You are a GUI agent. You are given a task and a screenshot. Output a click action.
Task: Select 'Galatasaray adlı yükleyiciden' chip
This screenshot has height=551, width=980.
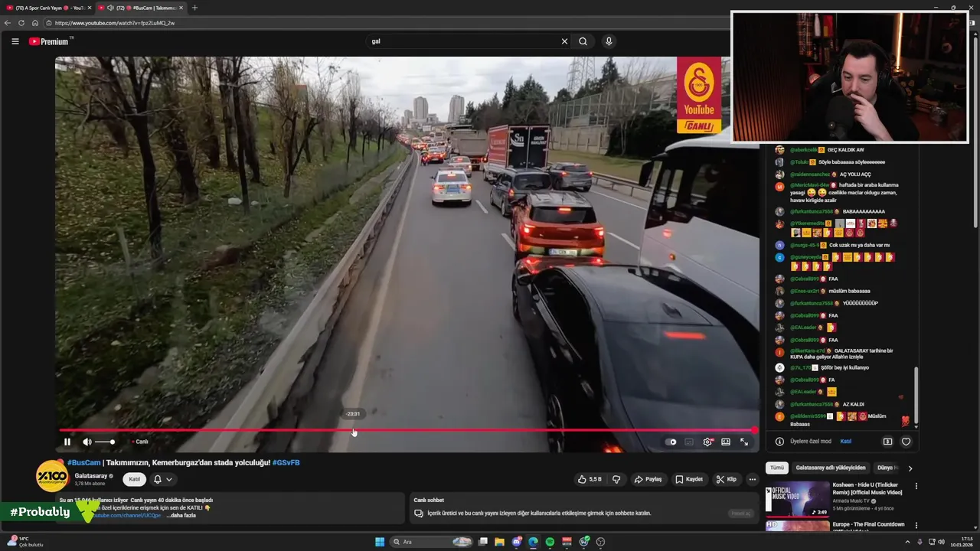click(x=831, y=468)
